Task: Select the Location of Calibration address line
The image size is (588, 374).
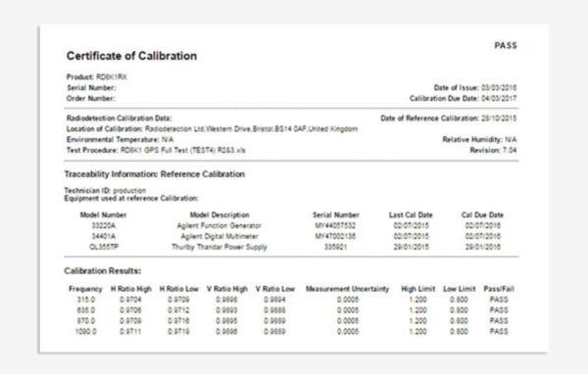Action: click(x=212, y=129)
